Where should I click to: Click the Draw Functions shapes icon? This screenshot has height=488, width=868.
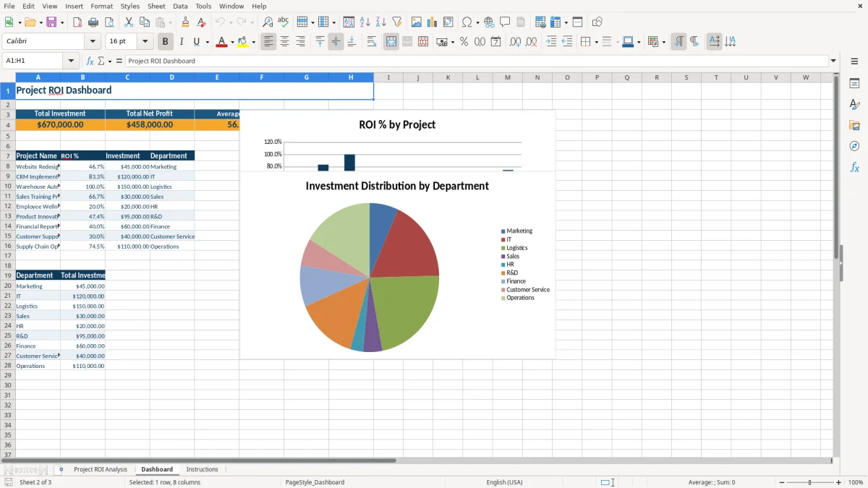click(x=597, y=22)
